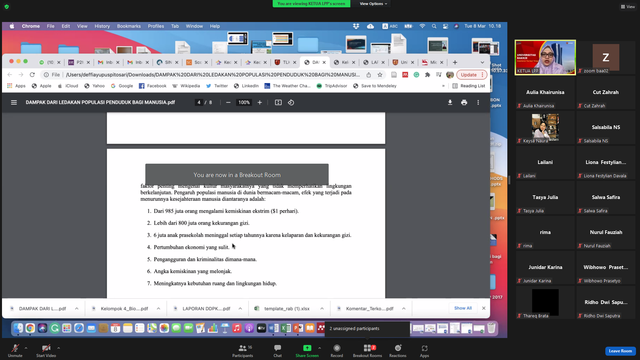Close the Chrome downloads bar
This screenshot has width=640, height=360.
(484, 308)
